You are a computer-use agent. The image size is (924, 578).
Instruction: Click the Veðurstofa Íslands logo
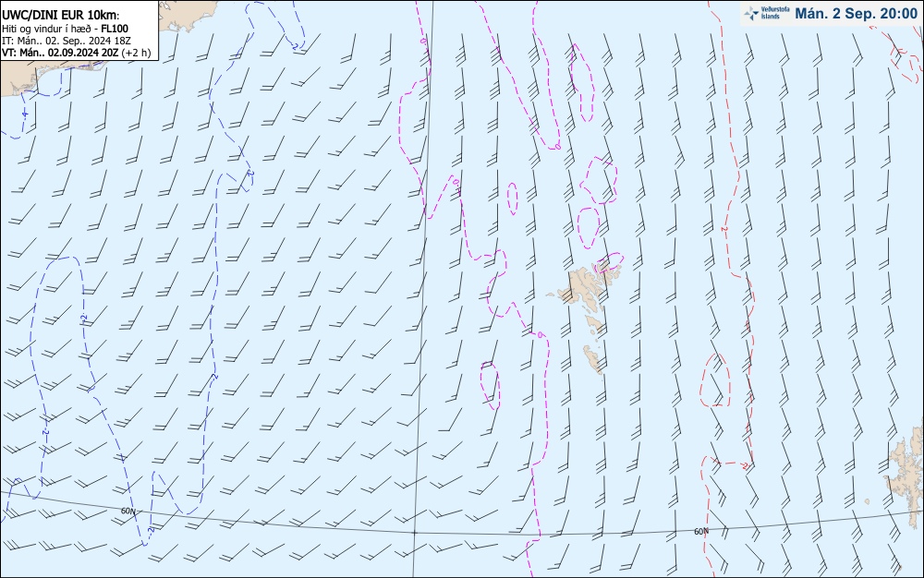pos(766,13)
